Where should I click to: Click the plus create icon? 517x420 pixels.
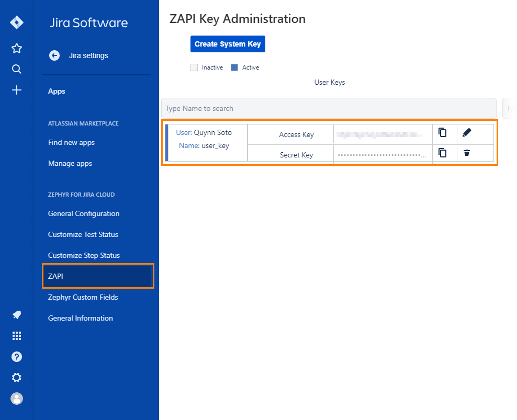coord(17,90)
